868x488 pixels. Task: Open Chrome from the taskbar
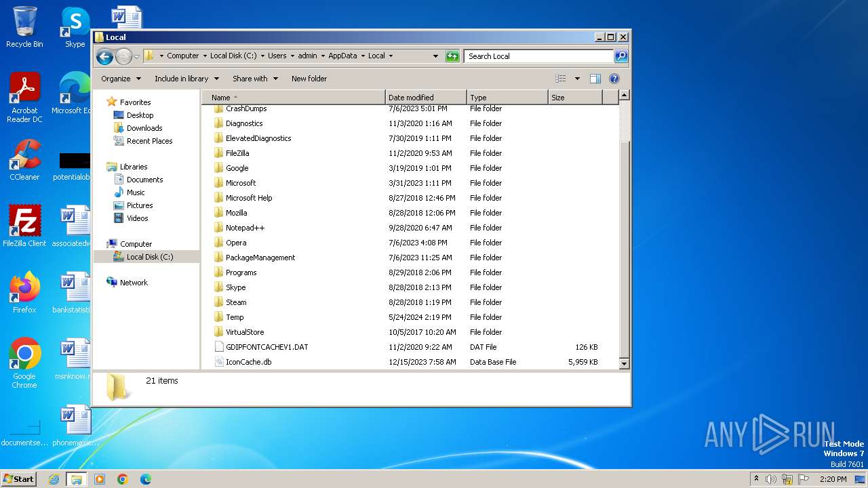[123, 479]
